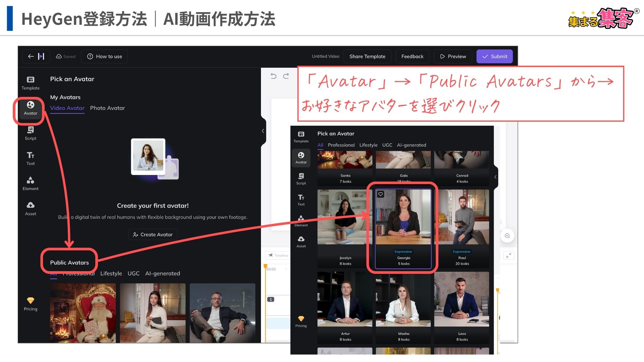Viewport: 644px width, 362px height.
Task: Click the zoom magnifier icon beside canvas
Action: point(507,236)
